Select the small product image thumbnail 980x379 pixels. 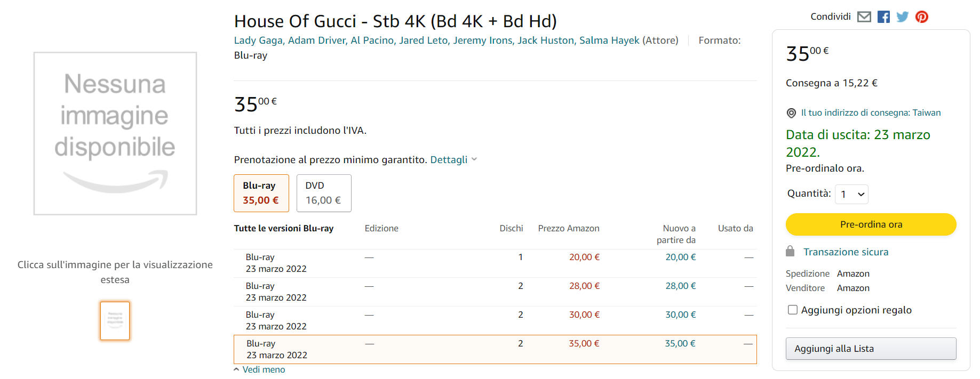tap(115, 321)
